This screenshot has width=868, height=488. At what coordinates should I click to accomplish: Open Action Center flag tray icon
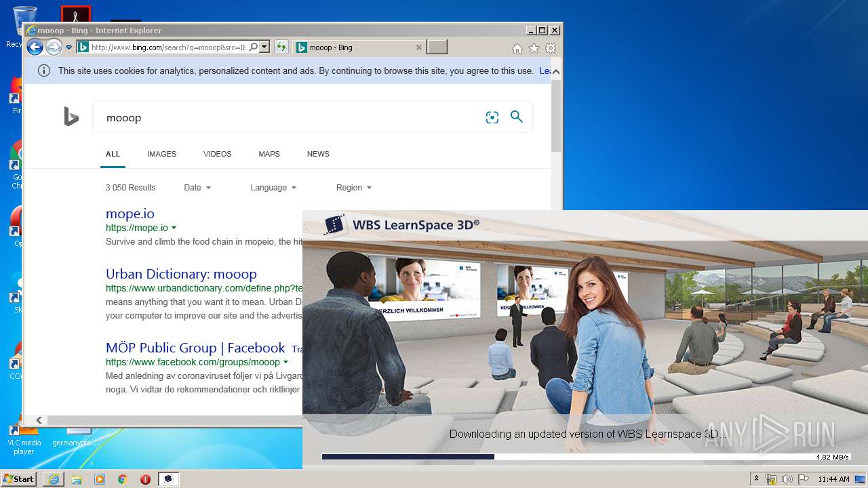[802, 479]
